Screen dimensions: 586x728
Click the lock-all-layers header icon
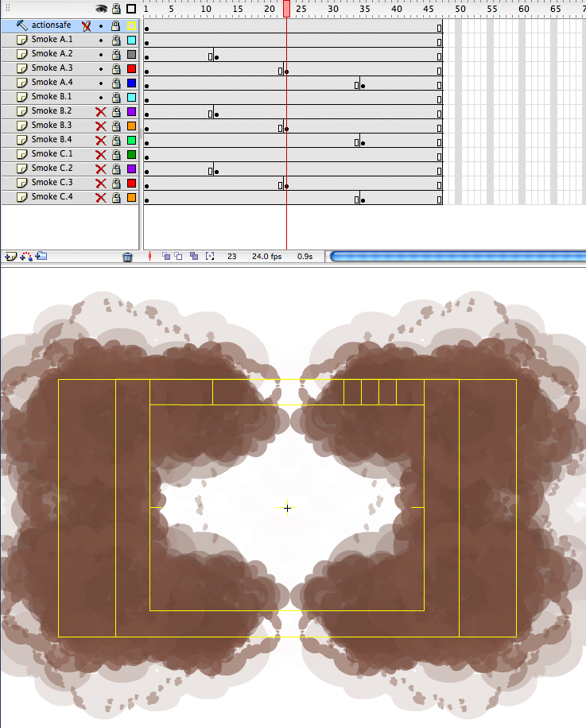[x=116, y=9]
